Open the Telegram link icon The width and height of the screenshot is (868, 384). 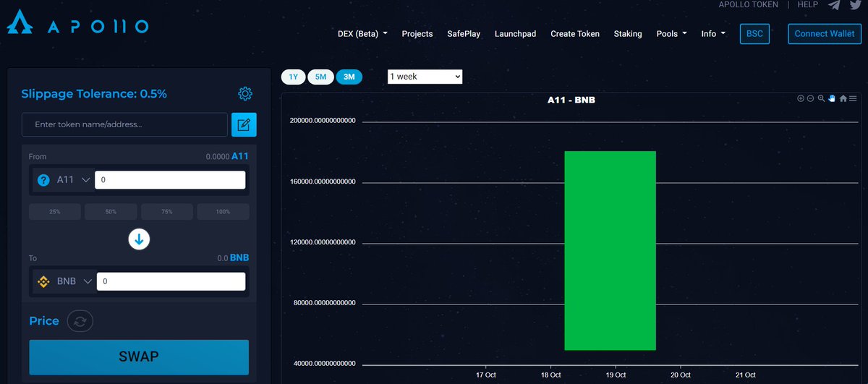(x=834, y=5)
